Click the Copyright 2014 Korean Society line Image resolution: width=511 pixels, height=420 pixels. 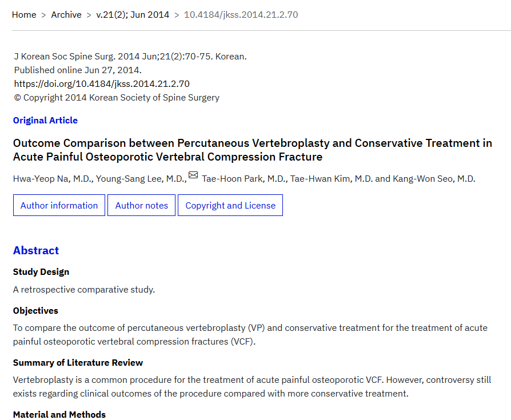[x=117, y=98]
